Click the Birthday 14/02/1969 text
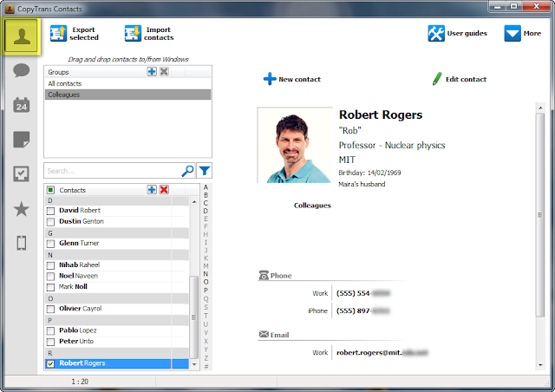The width and height of the screenshot is (555, 392). point(369,173)
